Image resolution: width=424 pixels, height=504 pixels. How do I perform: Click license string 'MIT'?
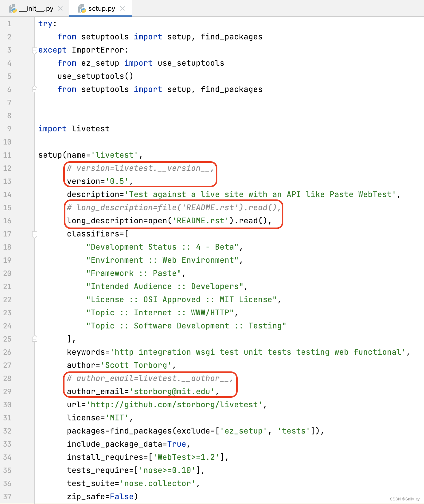pos(117,418)
